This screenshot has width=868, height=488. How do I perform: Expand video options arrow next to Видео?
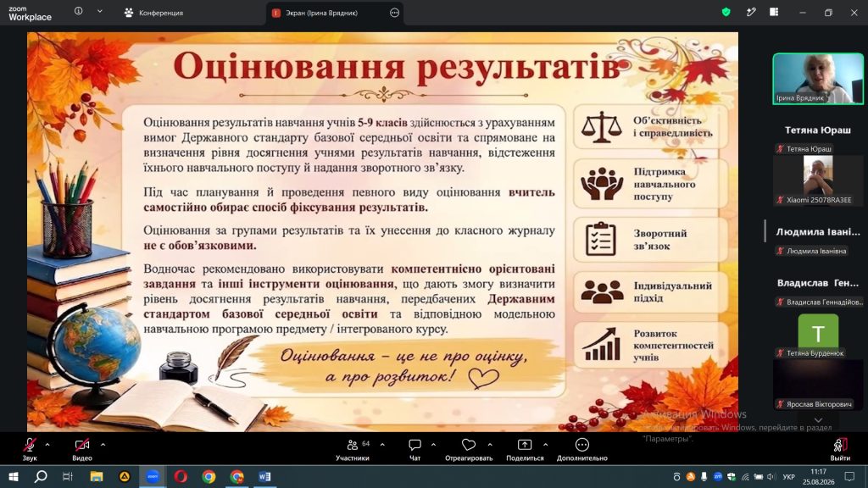(x=103, y=444)
